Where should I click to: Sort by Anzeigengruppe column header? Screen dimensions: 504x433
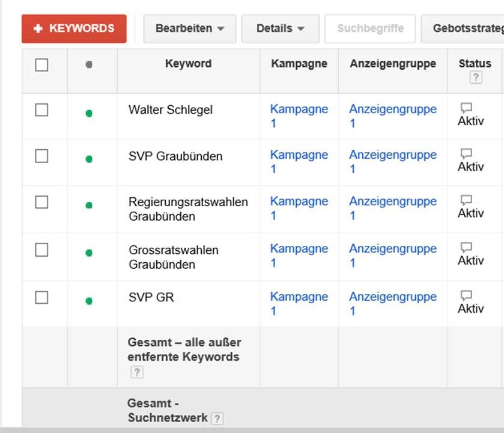pos(393,64)
